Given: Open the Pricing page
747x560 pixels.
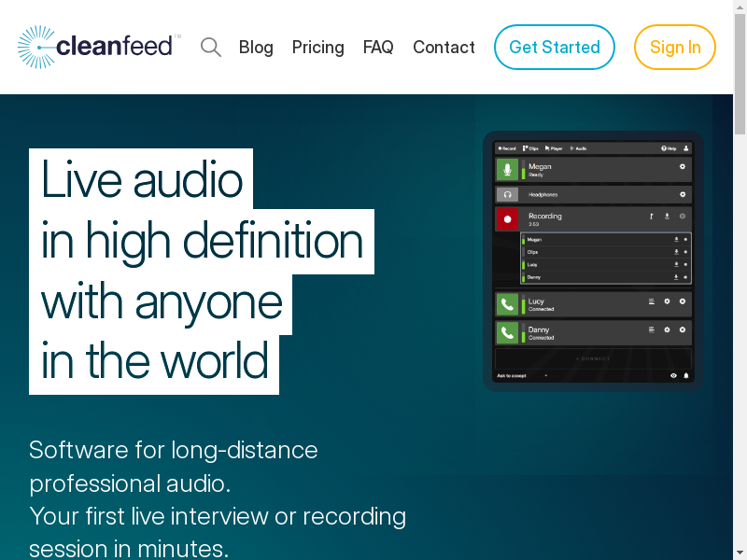Looking at the screenshot, I should (317, 47).
